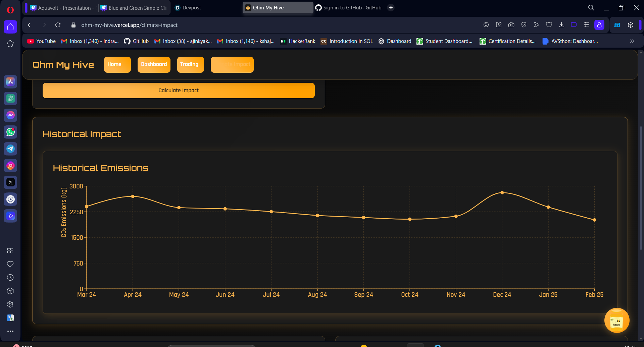Open Telegram from the sidebar

point(10,149)
